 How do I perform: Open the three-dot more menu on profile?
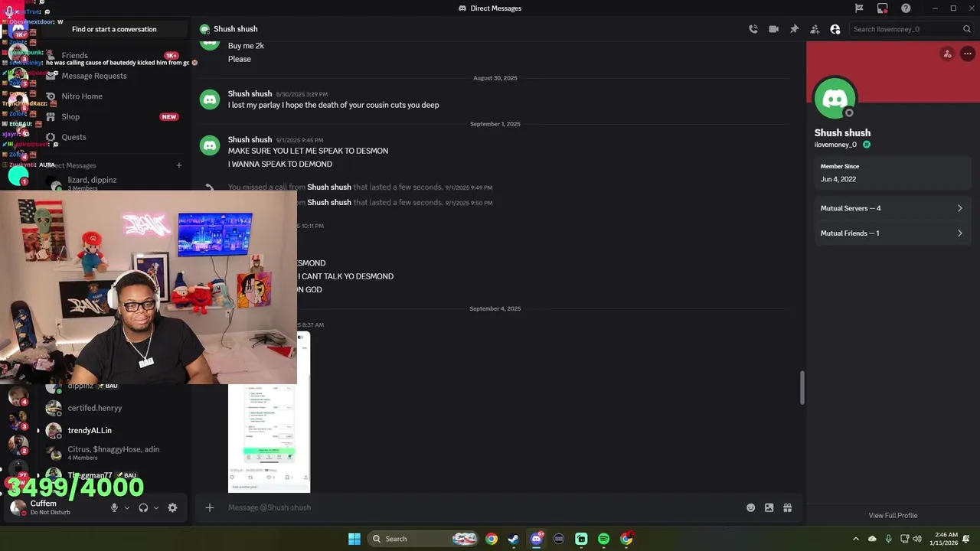click(x=968, y=54)
